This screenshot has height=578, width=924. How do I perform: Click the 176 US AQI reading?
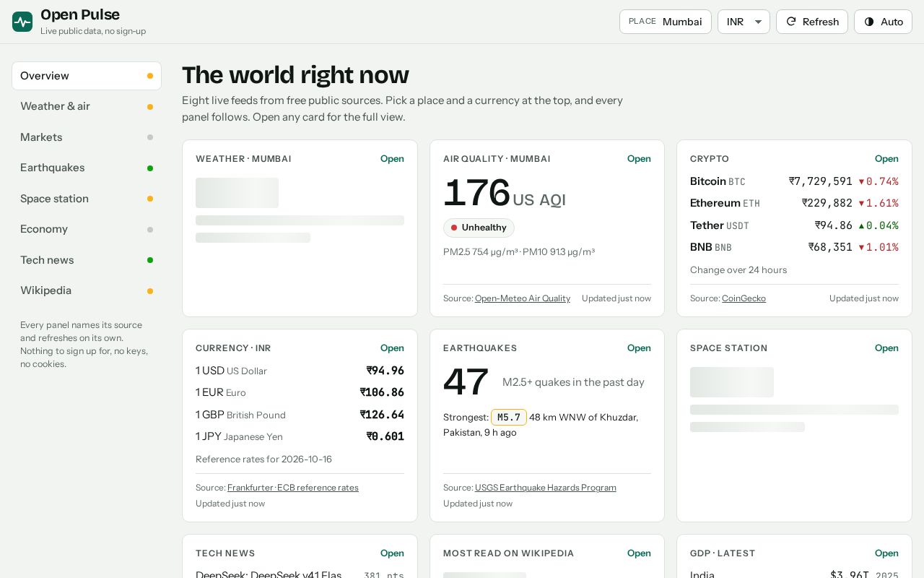point(505,194)
